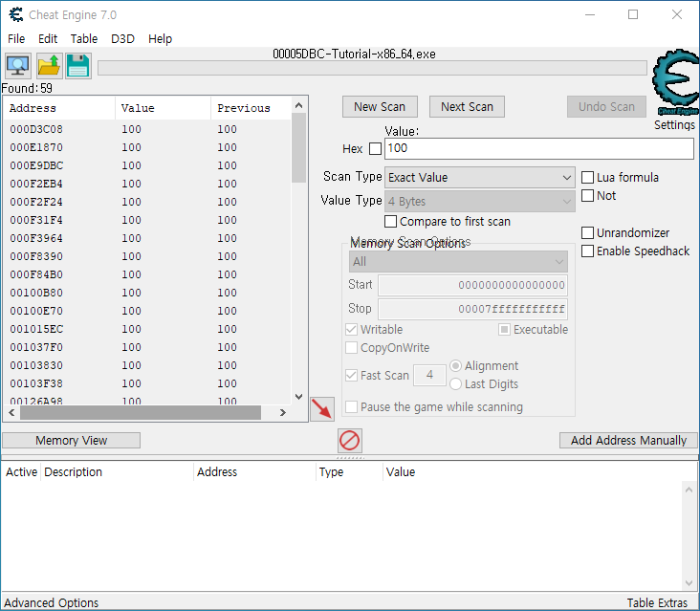Open the process selector computer icon
The image size is (700, 611).
pyautogui.click(x=18, y=66)
